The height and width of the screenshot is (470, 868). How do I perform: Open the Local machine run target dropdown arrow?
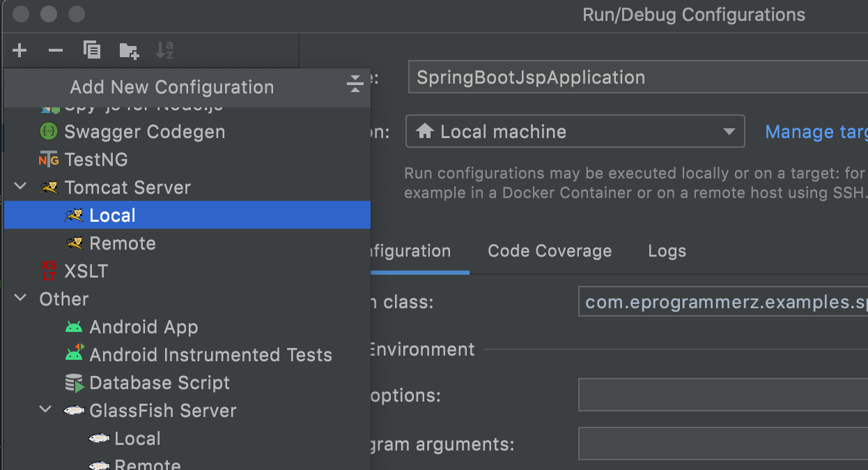pos(729,132)
